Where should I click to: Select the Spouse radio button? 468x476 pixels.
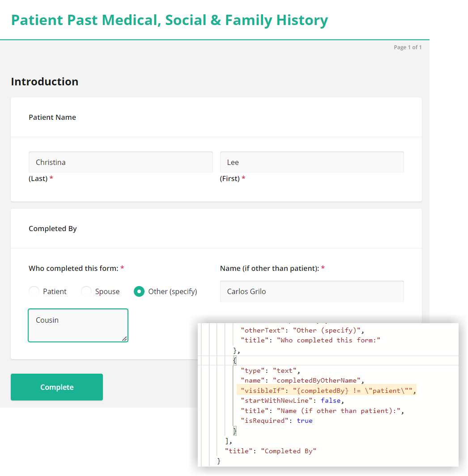click(x=86, y=291)
